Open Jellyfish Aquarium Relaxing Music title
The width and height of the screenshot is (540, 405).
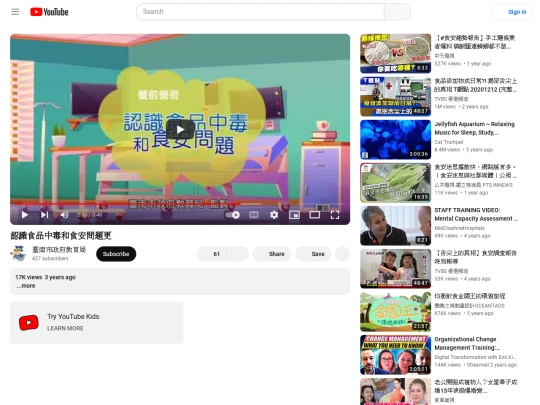pos(474,128)
